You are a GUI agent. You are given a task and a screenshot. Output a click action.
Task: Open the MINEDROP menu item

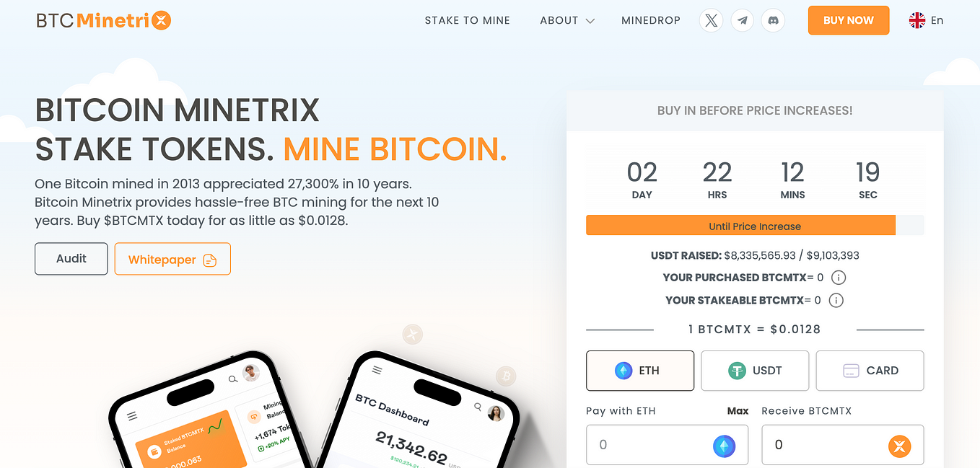pyautogui.click(x=651, y=20)
